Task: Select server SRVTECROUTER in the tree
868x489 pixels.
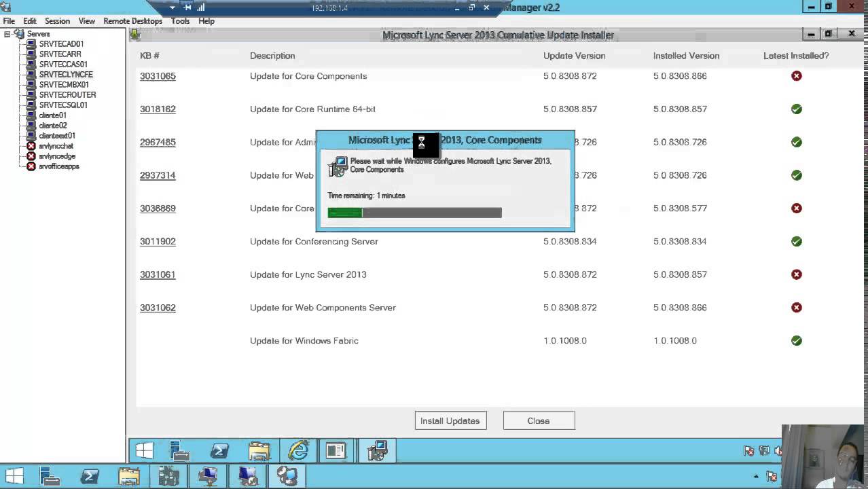Action: coord(67,95)
